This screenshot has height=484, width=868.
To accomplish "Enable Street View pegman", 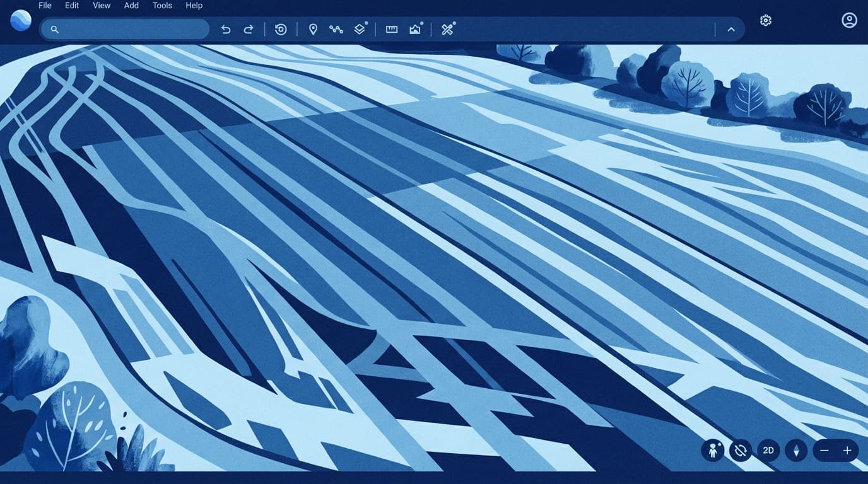I will click(713, 451).
